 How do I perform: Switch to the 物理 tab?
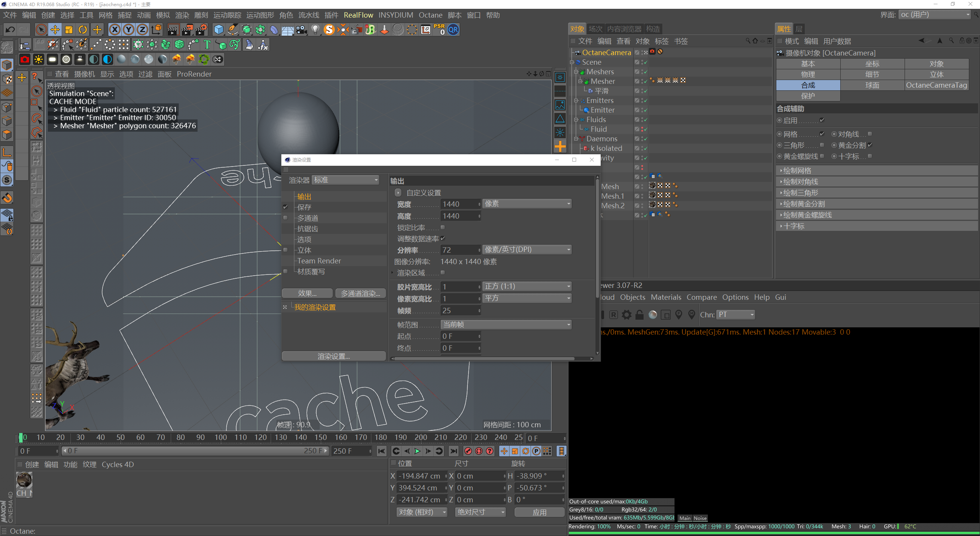coord(808,75)
